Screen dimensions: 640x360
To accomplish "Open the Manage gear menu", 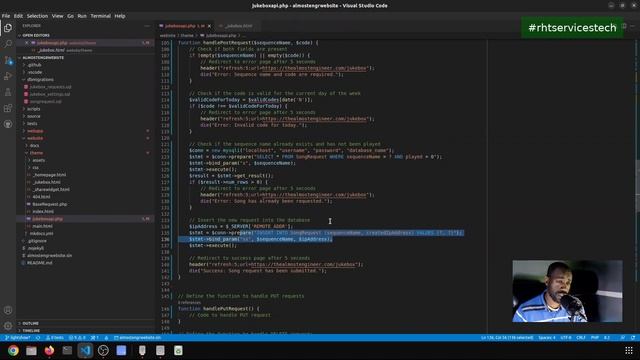I will 8,326.
